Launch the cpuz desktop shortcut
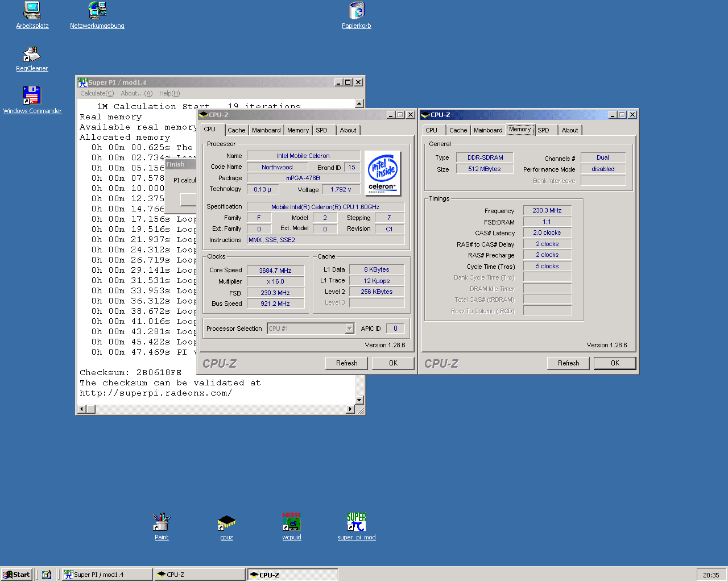Viewport: 728px width, 582px height. [x=226, y=522]
